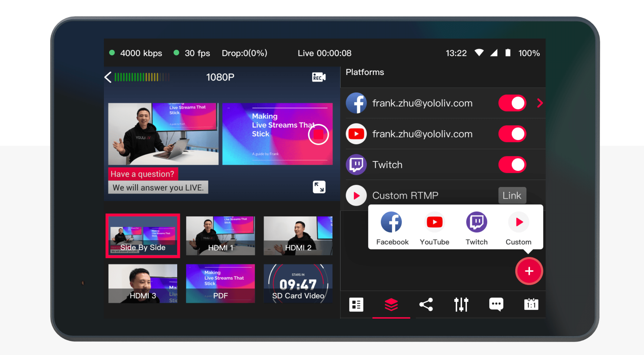Open the Audio mixer settings icon
Screen dimensions: 644x355
(461, 305)
